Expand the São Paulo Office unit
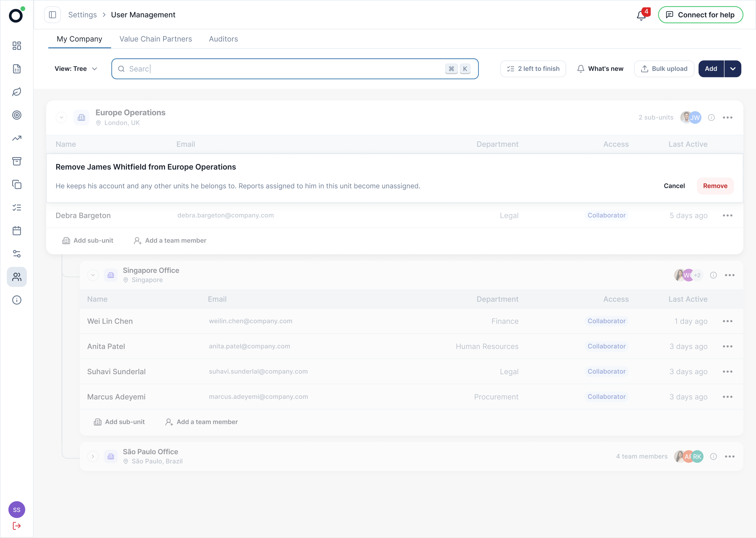 pos(93,457)
